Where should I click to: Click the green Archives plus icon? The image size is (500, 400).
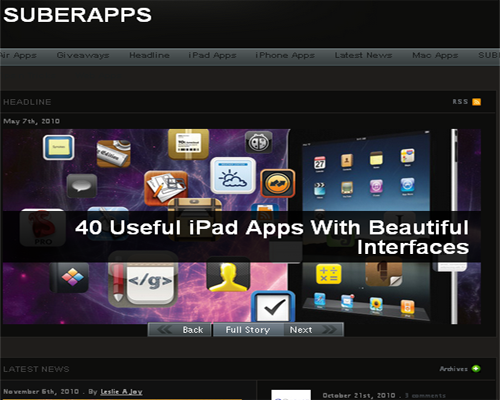pyautogui.click(x=476, y=369)
